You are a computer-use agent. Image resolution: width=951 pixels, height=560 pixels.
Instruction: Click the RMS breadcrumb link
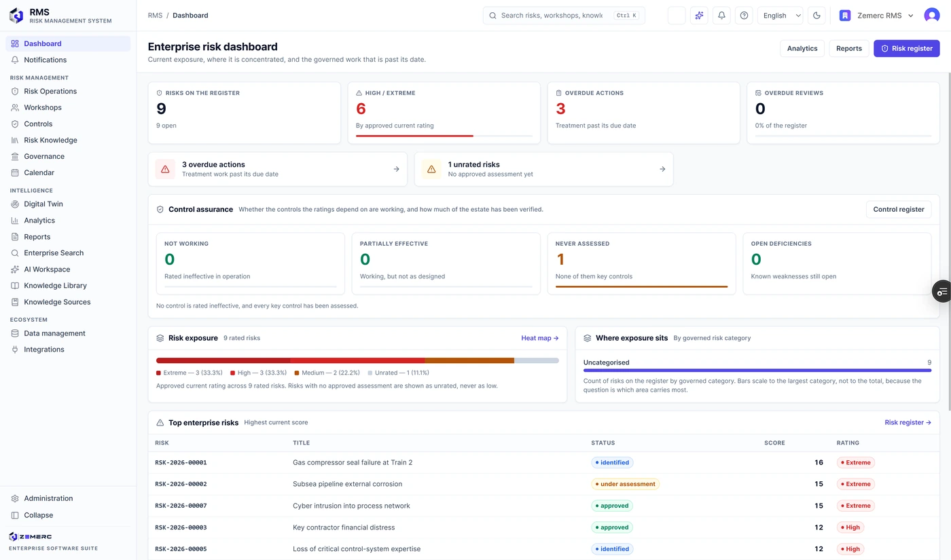[x=155, y=16]
